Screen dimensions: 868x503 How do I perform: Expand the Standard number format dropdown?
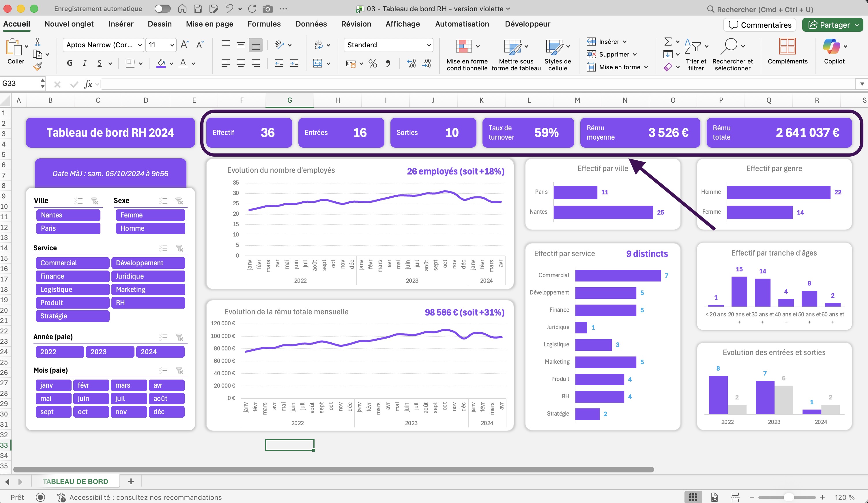429,45
